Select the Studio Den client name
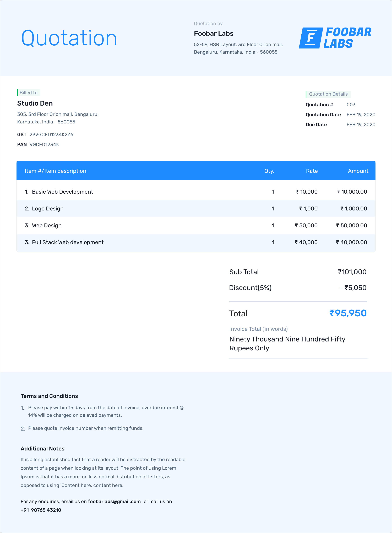This screenshot has width=392, height=533. 35,103
